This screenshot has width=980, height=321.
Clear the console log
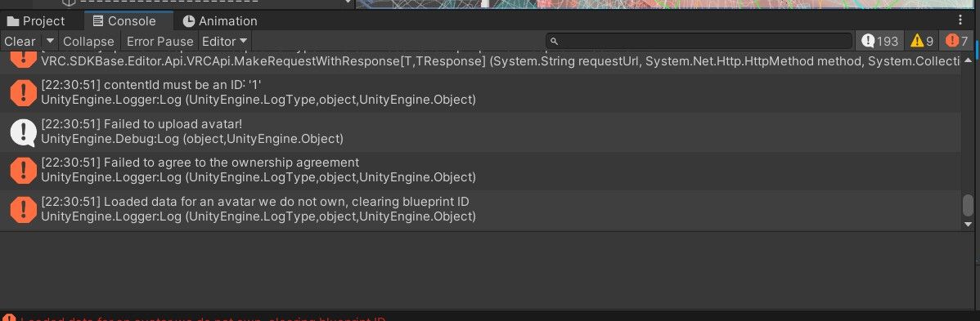tap(20, 41)
